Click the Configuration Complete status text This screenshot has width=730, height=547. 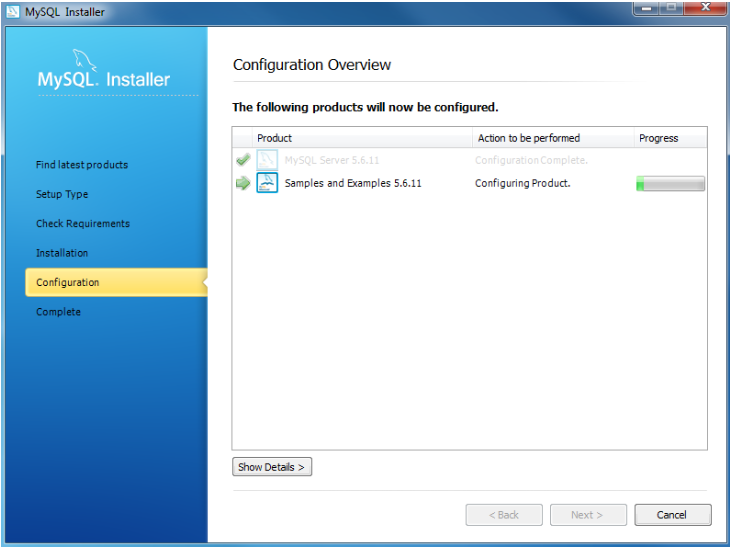point(531,160)
